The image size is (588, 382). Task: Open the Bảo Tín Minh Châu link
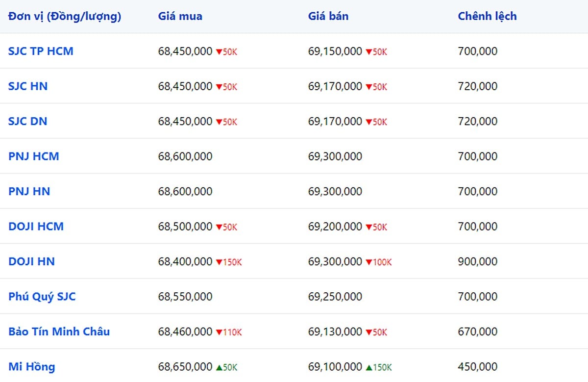click(x=59, y=331)
